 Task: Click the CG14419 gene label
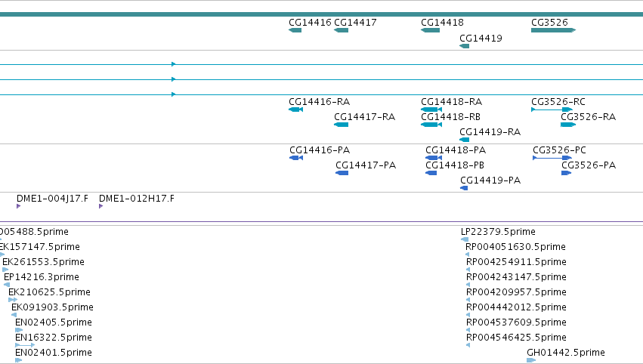pyautogui.click(x=481, y=38)
